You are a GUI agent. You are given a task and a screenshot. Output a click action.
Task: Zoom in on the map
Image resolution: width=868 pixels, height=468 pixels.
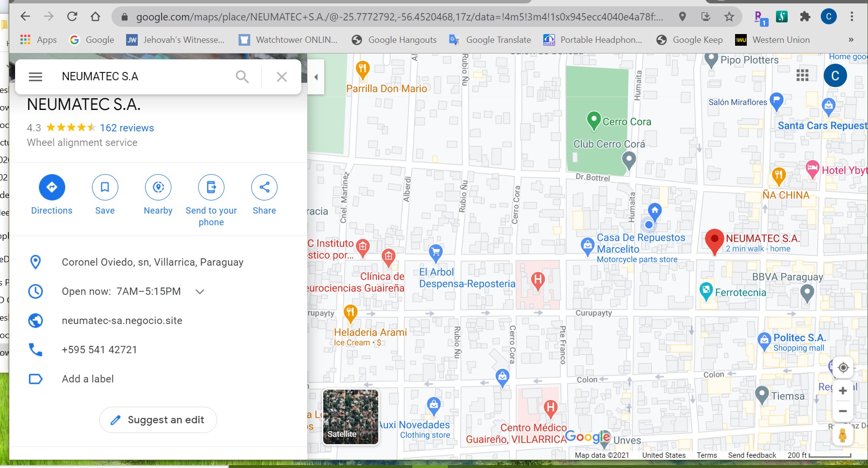(x=843, y=391)
